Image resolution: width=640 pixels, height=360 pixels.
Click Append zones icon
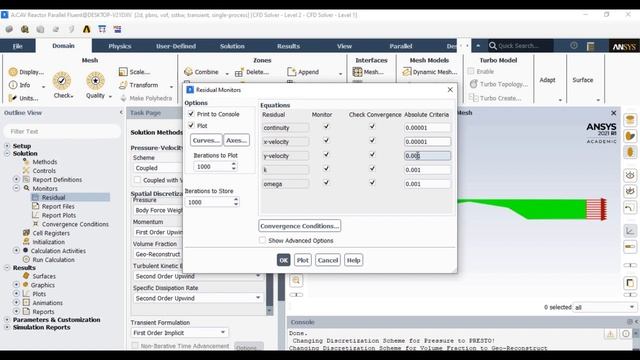pyautogui.click(x=291, y=72)
